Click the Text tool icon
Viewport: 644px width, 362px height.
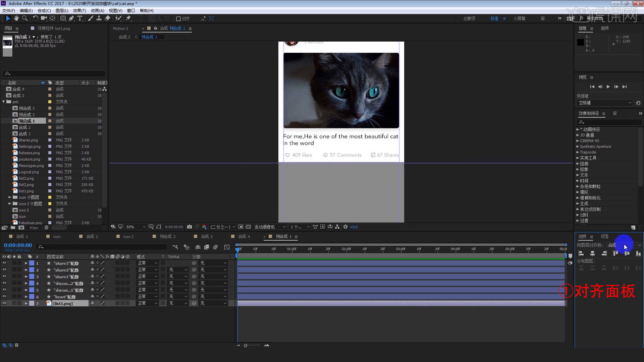[79, 18]
